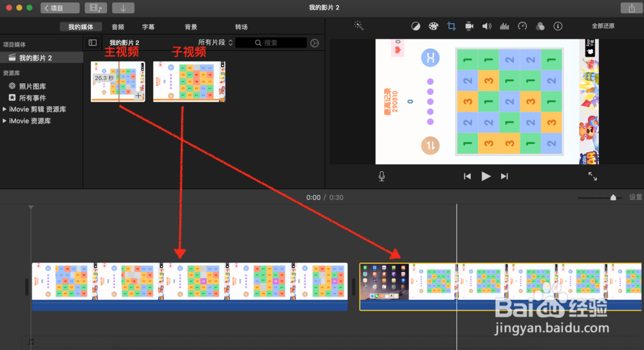
Task: Apply the magic wand auto-enhance
Action: [359, 26]
